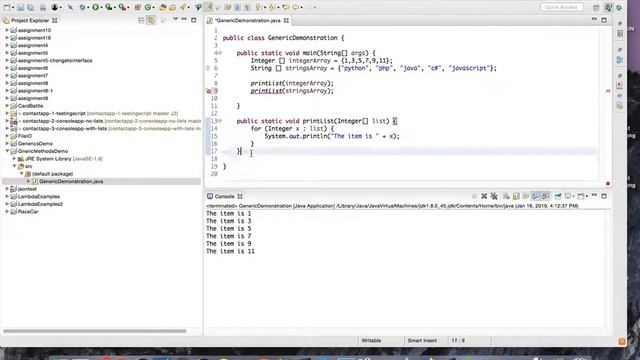Collapse the GnericMethodsDemo project

(7, 151)
